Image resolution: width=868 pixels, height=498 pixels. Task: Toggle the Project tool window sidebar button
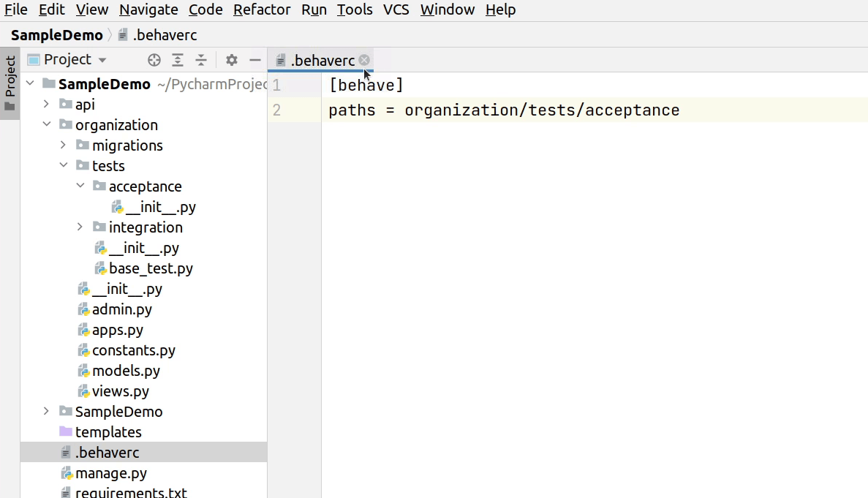pos(10,83)
